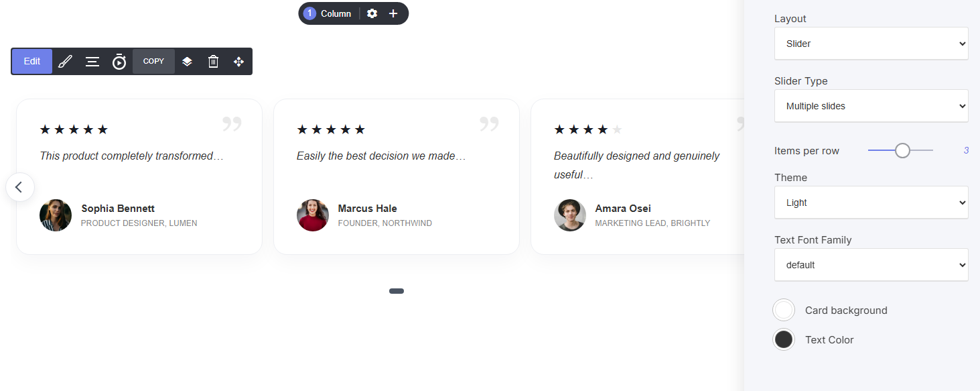Open the brush style icon in toolbar
980x391 pixels.
point(65,62)
